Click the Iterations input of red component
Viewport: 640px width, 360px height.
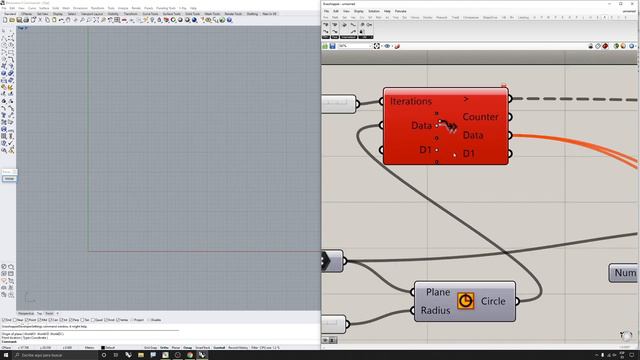click(x=411, y=101)
